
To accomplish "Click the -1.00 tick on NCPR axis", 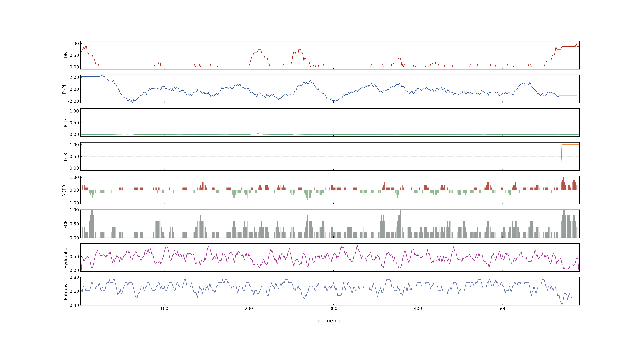I will click(x=73, y=203).
